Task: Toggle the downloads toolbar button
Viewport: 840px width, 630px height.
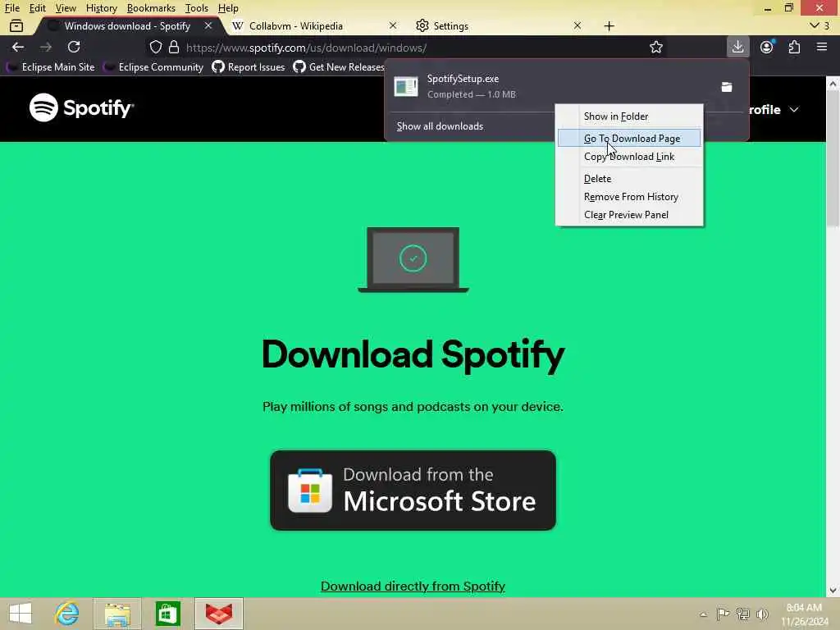Action: click(737, 47)
